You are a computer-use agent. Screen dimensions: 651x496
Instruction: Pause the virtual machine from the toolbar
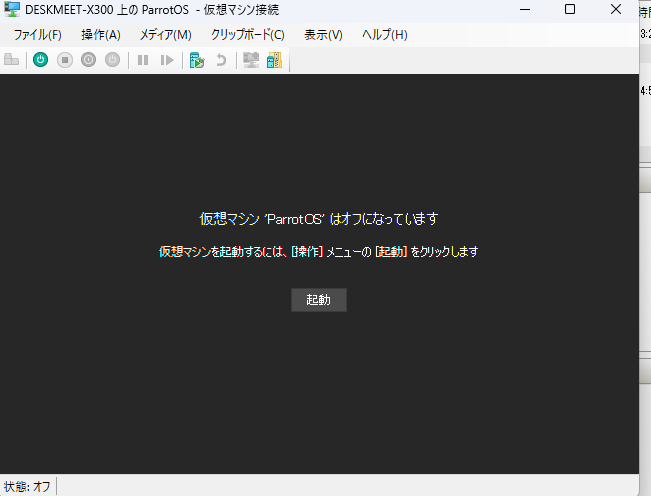(143, 60)
